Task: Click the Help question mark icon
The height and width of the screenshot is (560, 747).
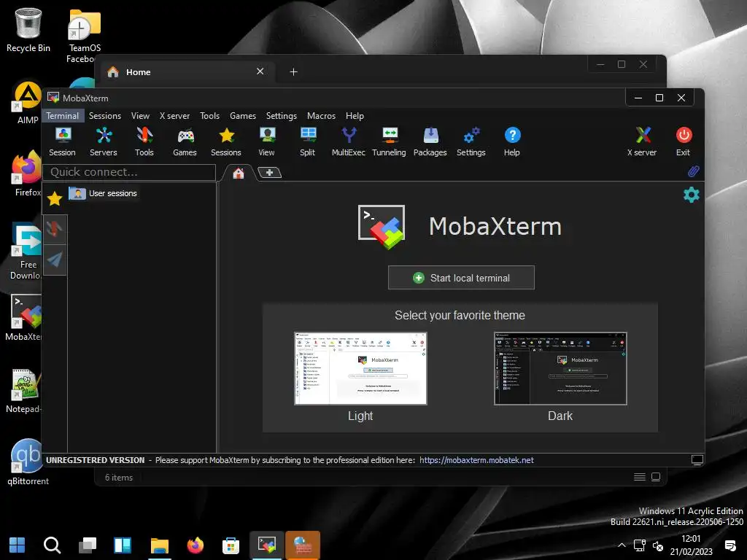Action: click(512, 142)
